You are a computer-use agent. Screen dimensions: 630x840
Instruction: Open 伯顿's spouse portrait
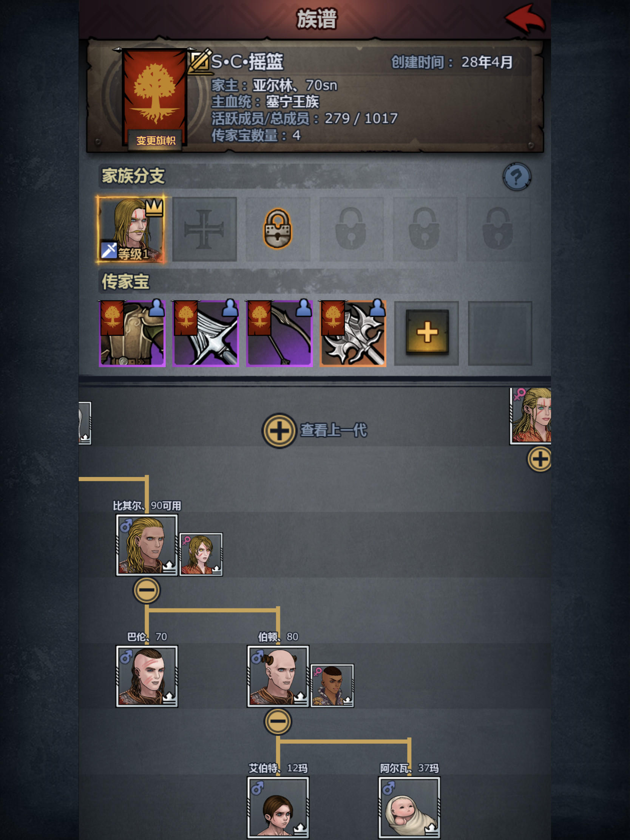pyautogui.click(x=332, y=686)
